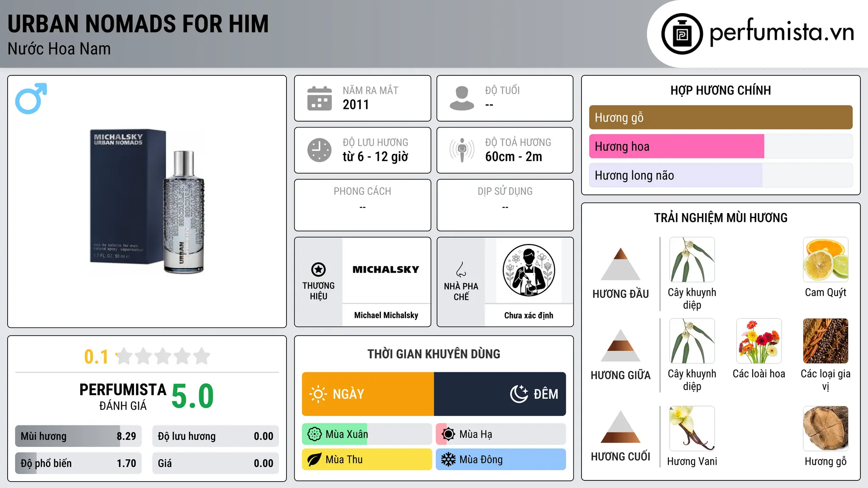Screen dimensions: 868x488
Task: Click the flower icon for Mùa Xuân
Action: [314, 434]
